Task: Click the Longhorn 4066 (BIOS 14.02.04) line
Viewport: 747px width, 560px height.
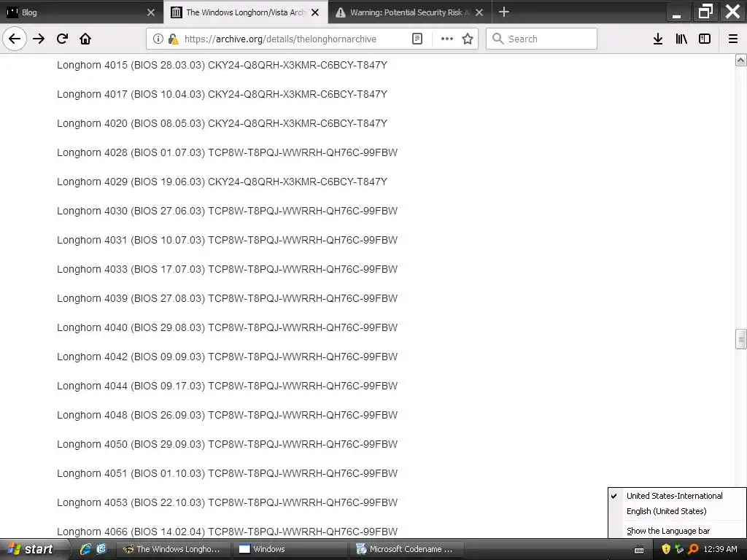Action: [228, 532]
